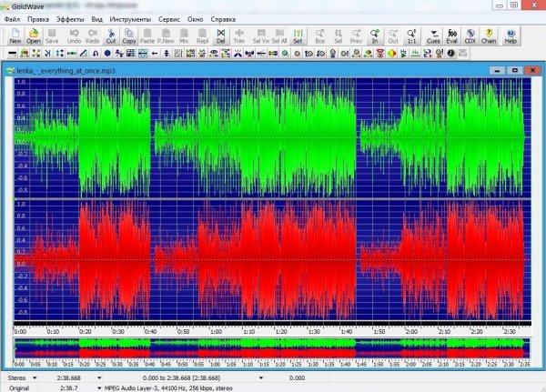
Task: Set zoom to 1:1
Action: coord(411,35)
